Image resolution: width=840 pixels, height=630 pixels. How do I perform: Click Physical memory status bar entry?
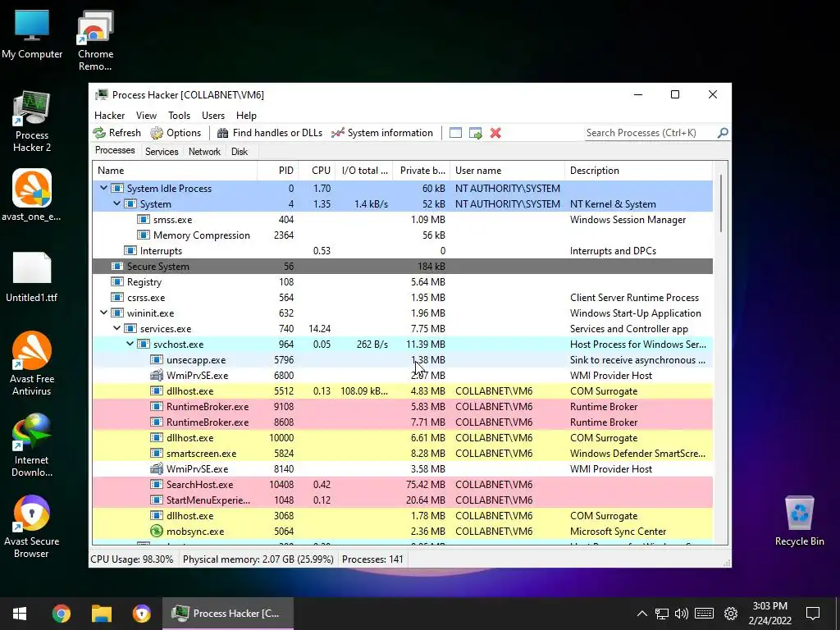click(x=258, y=559)
